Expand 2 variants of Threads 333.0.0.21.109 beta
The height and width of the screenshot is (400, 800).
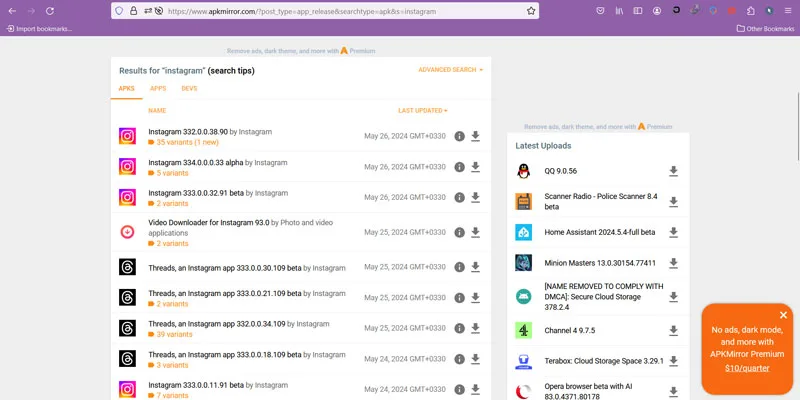tap(168, 304)
